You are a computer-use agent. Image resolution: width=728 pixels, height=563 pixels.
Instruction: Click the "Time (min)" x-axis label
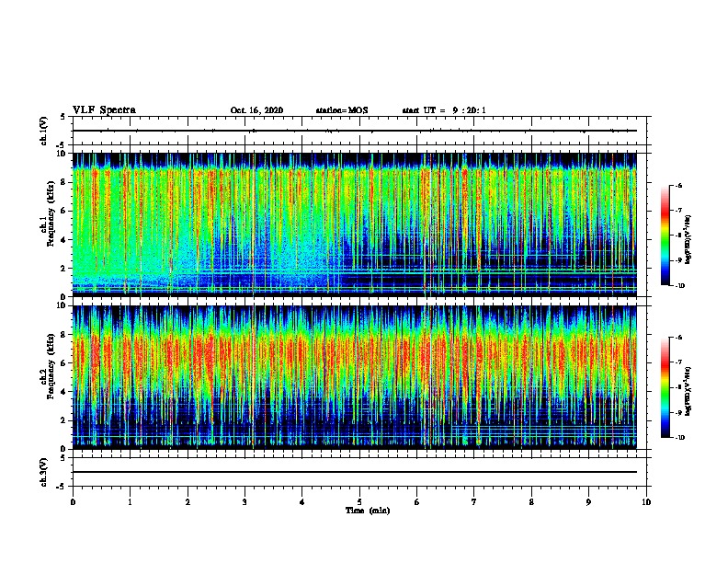click(x=368, y=511)
